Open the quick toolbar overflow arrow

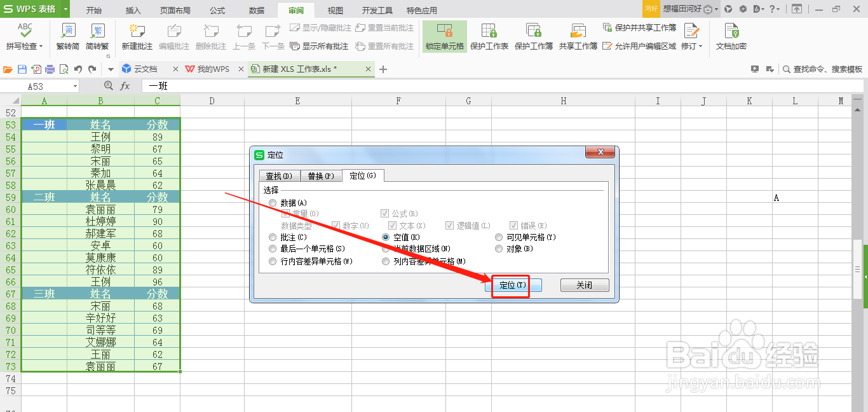pyautogui.click(x=109, y=69)
